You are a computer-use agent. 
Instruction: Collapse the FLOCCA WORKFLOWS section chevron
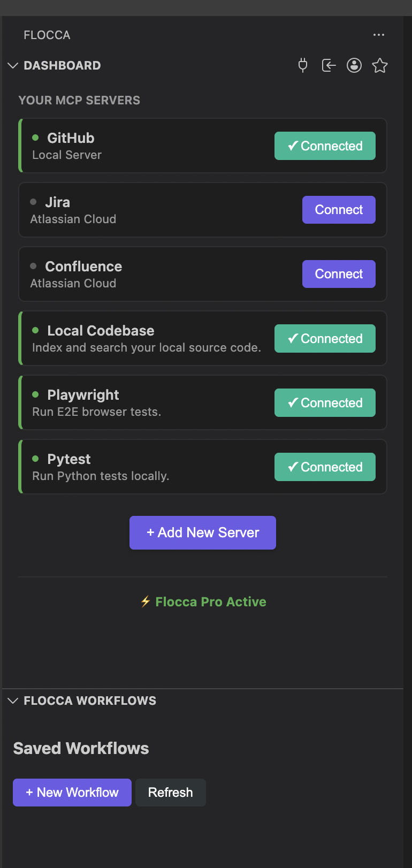pyautogui.click(x=13, y=700)
